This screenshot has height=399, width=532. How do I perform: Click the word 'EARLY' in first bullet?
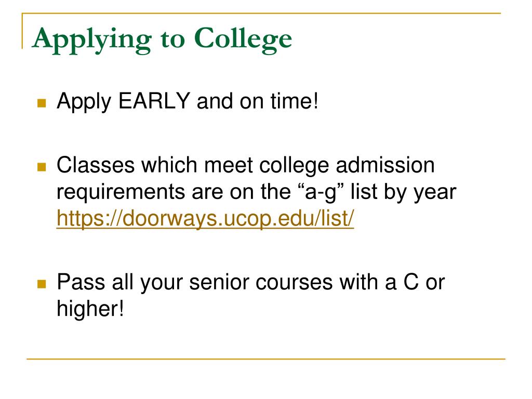coord(154,101)
